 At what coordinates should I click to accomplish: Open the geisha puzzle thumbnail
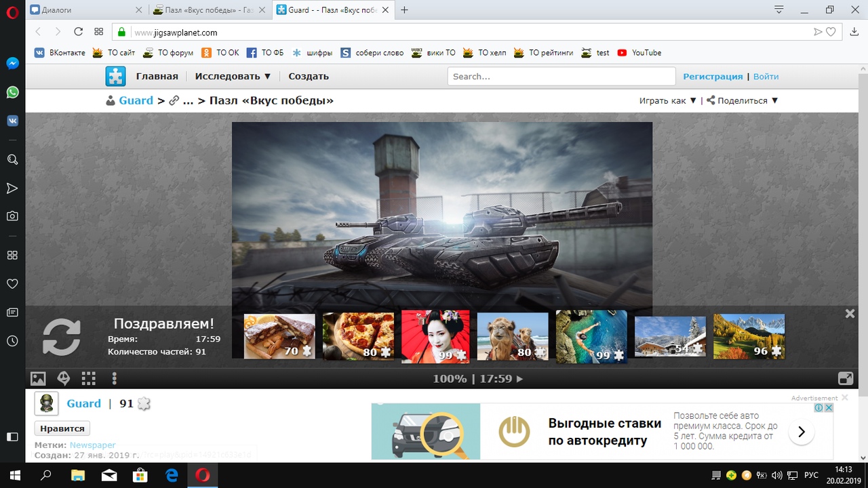435,337
